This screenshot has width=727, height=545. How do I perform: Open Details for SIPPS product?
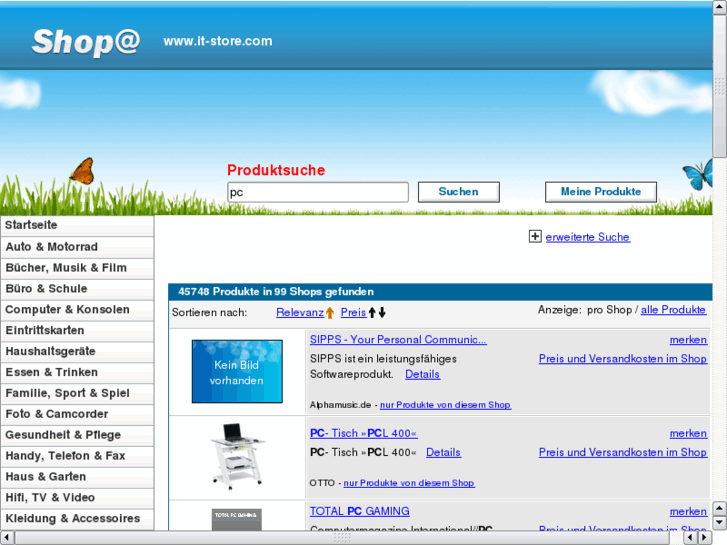[x=422, y=374]
